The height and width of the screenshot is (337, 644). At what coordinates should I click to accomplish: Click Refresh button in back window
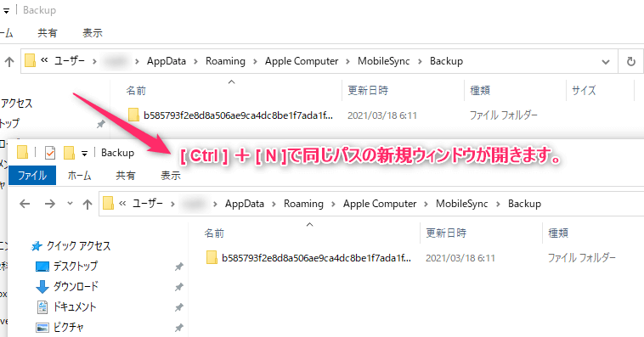click(x=631, y=62)
